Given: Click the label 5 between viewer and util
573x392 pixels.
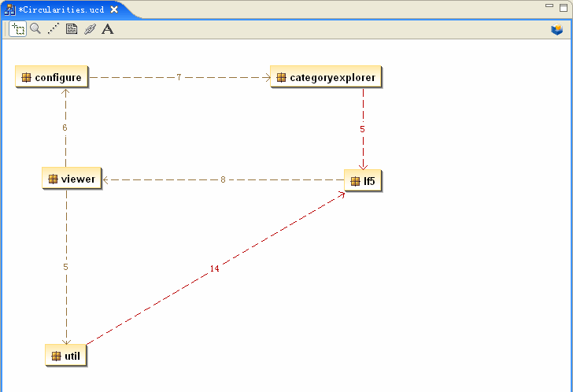Looking at the screenshot, I should click(x=65, y=267).
